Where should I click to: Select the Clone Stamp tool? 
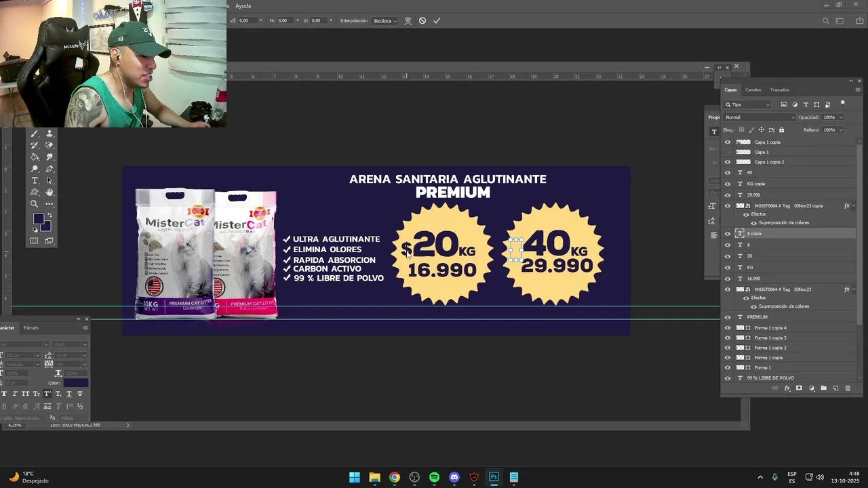coord(50,134)
